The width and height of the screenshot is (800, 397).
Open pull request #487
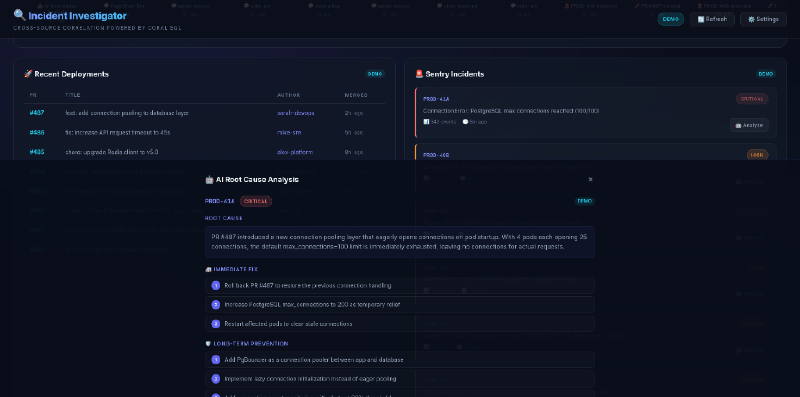pyautogui.click(x=37, y=113)
